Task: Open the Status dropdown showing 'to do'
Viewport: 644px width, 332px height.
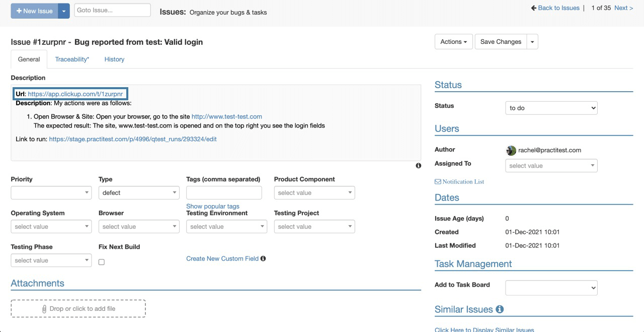Action: point(551,107)
